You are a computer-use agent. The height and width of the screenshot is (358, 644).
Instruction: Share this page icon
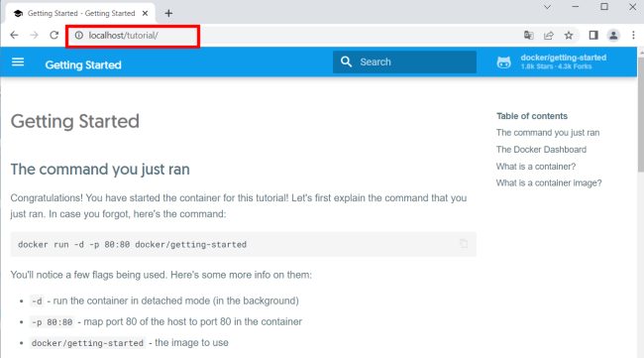click(x=549, y=36)
